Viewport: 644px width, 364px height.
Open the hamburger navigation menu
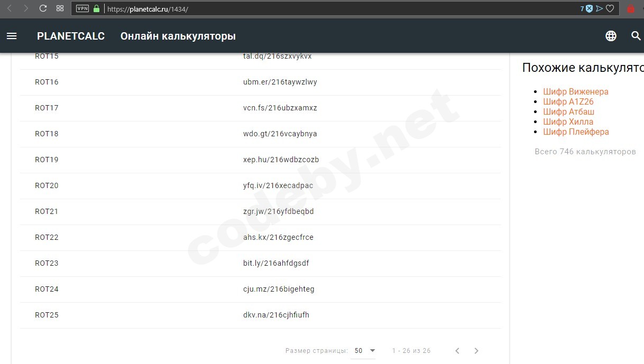[12, 36]
